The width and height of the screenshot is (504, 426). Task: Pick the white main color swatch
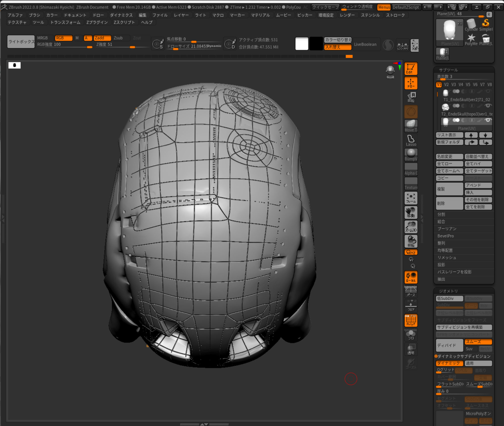tap(302, 43)
